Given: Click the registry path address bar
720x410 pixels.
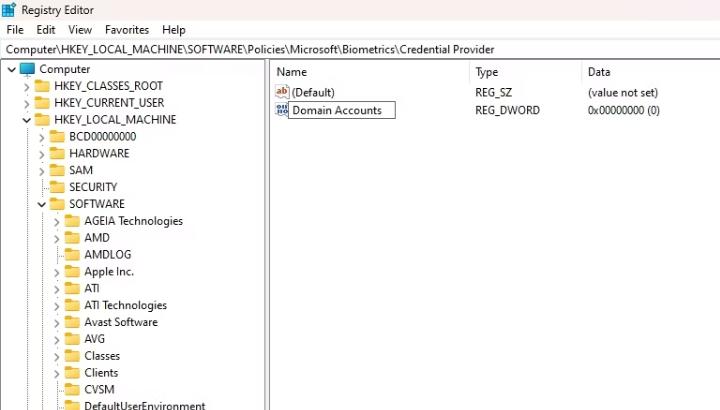Looking at the screenshot, I should pos(360,50).
